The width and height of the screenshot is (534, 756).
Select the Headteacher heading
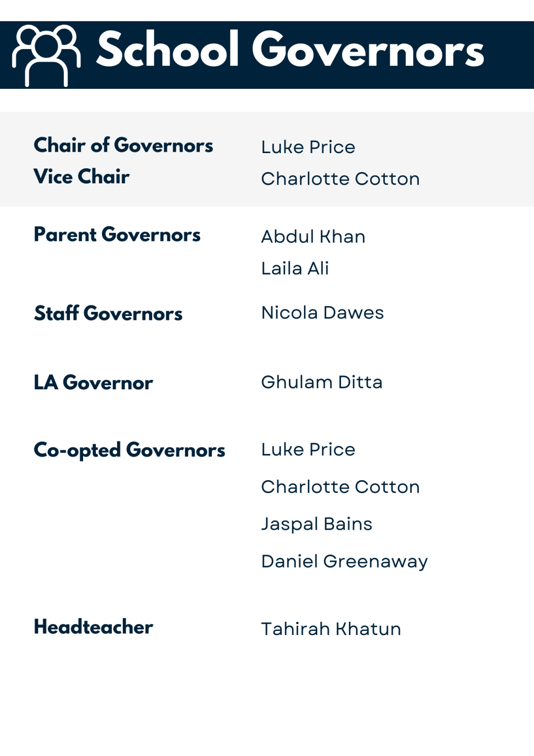[93, 627]
